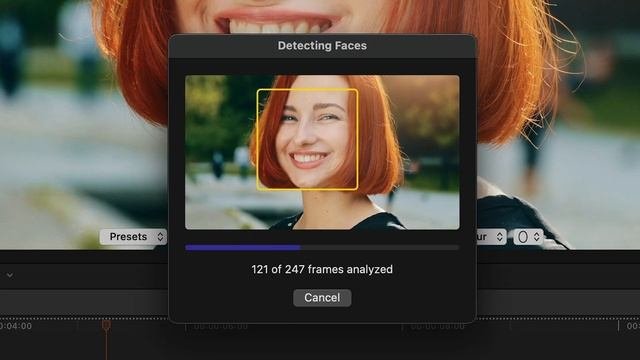Open the partially hidden popup ending in "ur"
Viewport: 640px width, 360px height.
(x=491, y=237)
